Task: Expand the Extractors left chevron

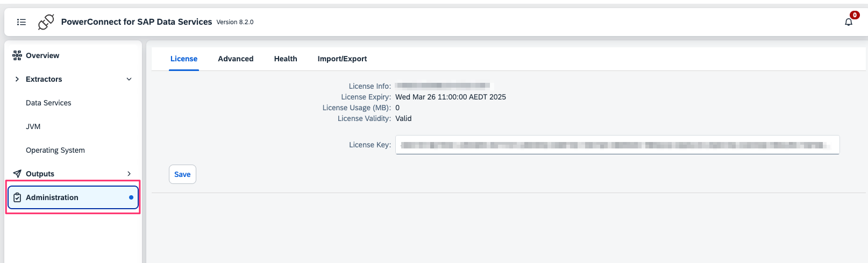Action: (x=17, y=79)
